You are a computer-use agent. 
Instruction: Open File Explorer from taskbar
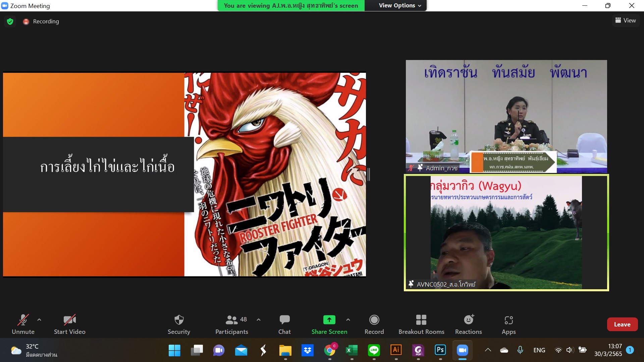click(285, 350)
